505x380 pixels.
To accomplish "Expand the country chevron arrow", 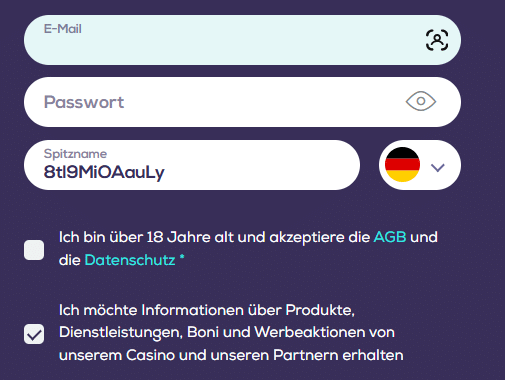I will (x=438, y=167).
